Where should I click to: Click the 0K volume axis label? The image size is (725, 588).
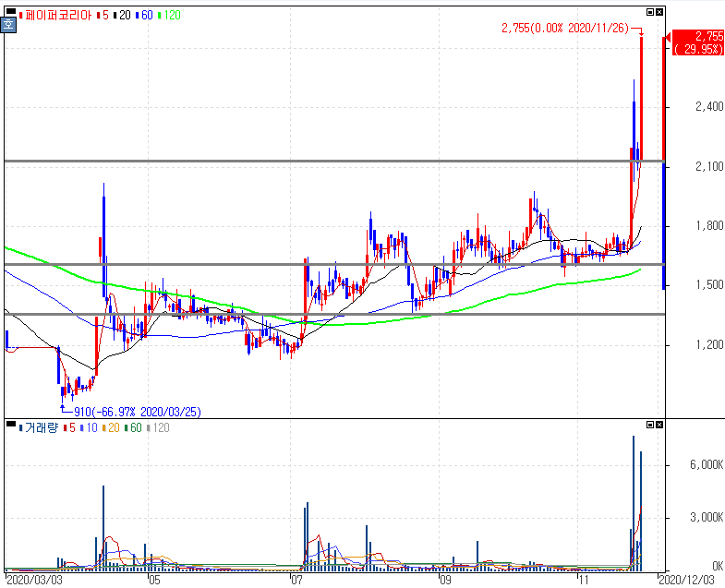pyautogui.click(x=718, y=566)
